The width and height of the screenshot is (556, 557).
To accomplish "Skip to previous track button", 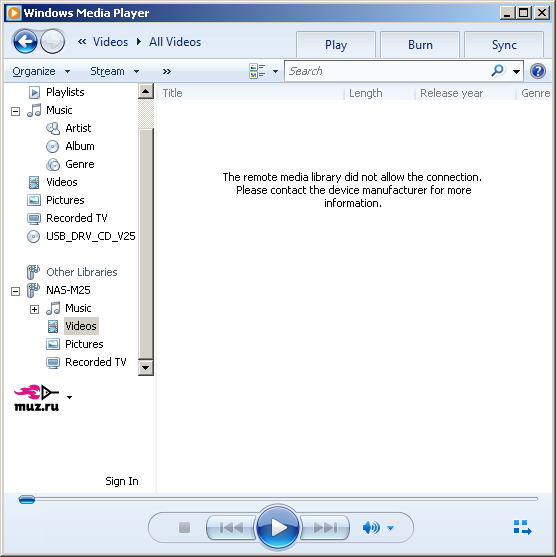I will tap(231, 528).
